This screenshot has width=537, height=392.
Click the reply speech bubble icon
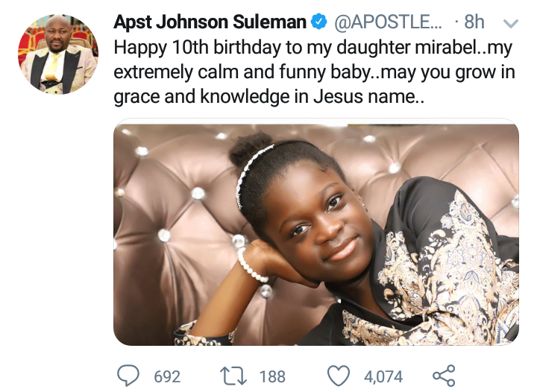coord(131,376)
